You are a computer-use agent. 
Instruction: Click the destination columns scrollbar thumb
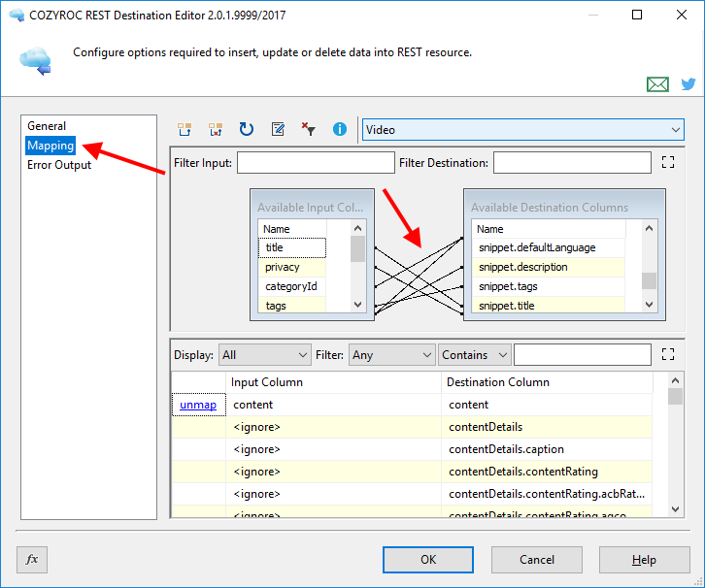tap(649, 280)
